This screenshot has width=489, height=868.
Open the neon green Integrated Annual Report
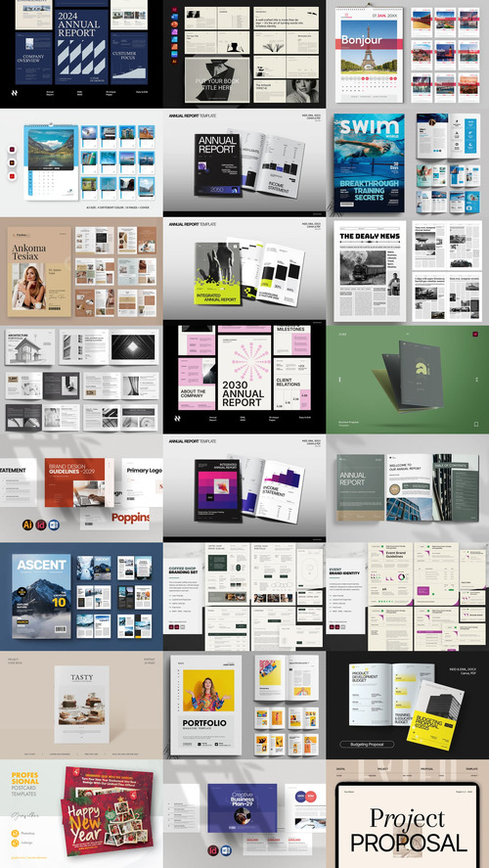click(244, 271)
